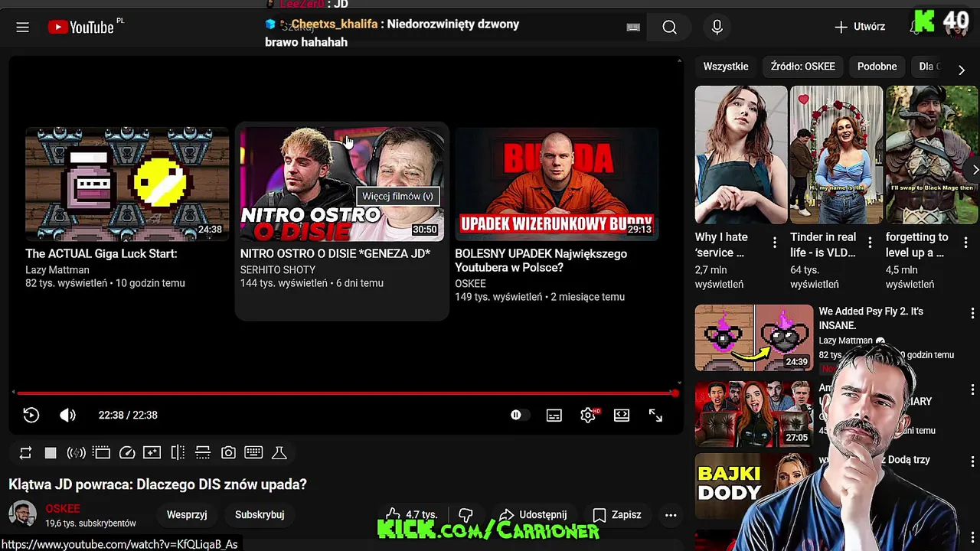Screen dimensions: 980x551
Task: Open the 'forgetting to level up' short thumbnail
Action: [x=932, y=155]
